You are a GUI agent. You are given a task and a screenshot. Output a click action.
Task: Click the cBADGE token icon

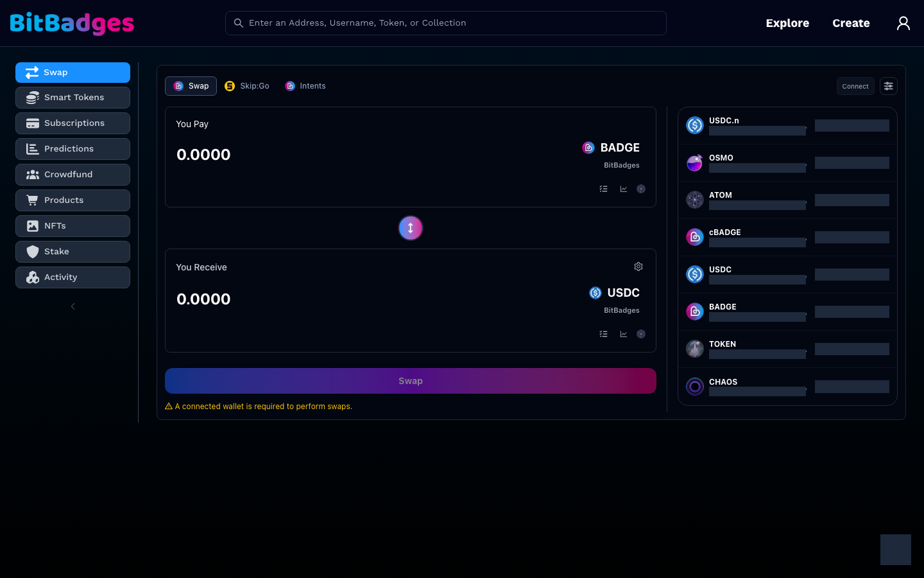pyautogui.click(x=695, y=237)
